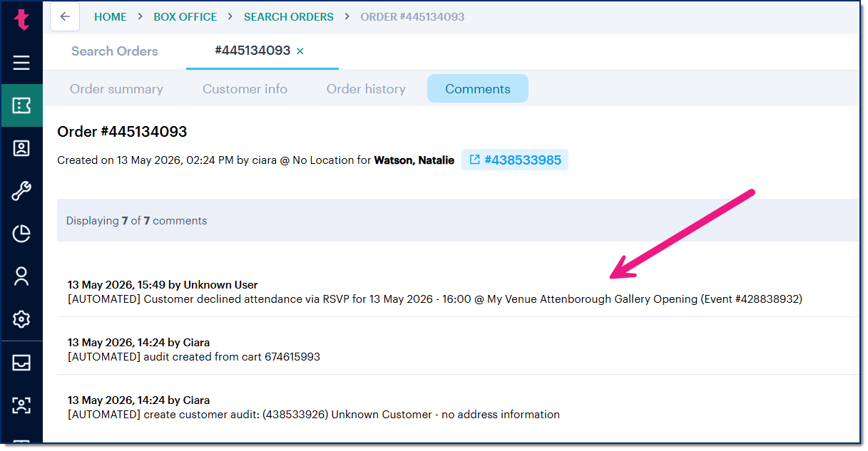Open customer link #438533985
This screenshot has width=868, height=451.
[x=515, y=160]
